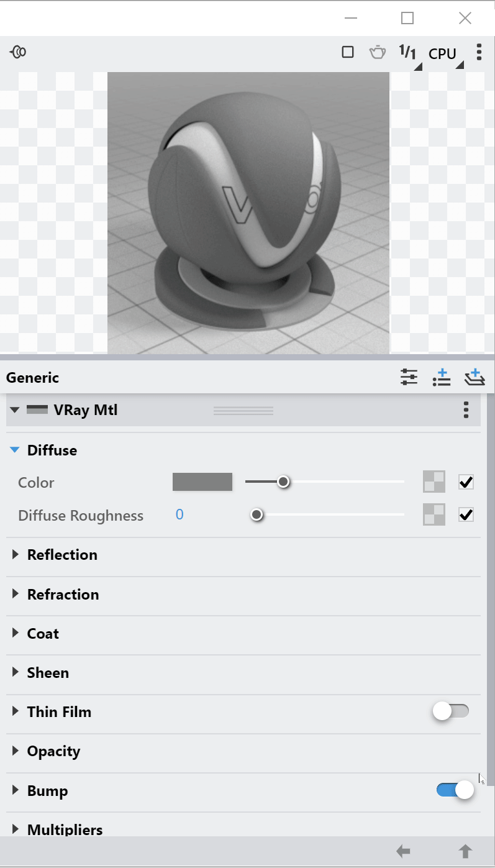The width and height of the screenshot is (495, 868).
Task: Click the square render region icon
Action: pos(348,52)
